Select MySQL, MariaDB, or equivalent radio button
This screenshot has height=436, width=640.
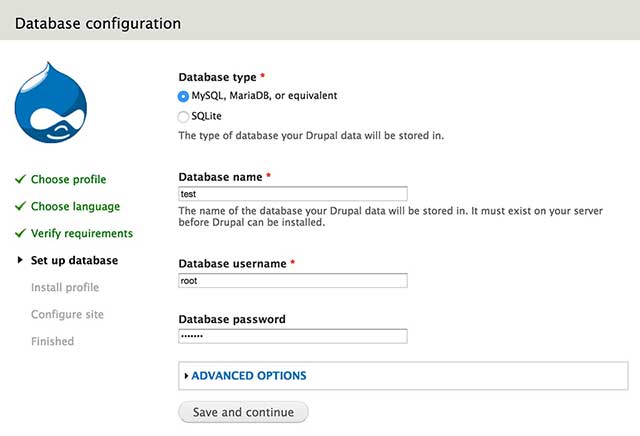184,97
